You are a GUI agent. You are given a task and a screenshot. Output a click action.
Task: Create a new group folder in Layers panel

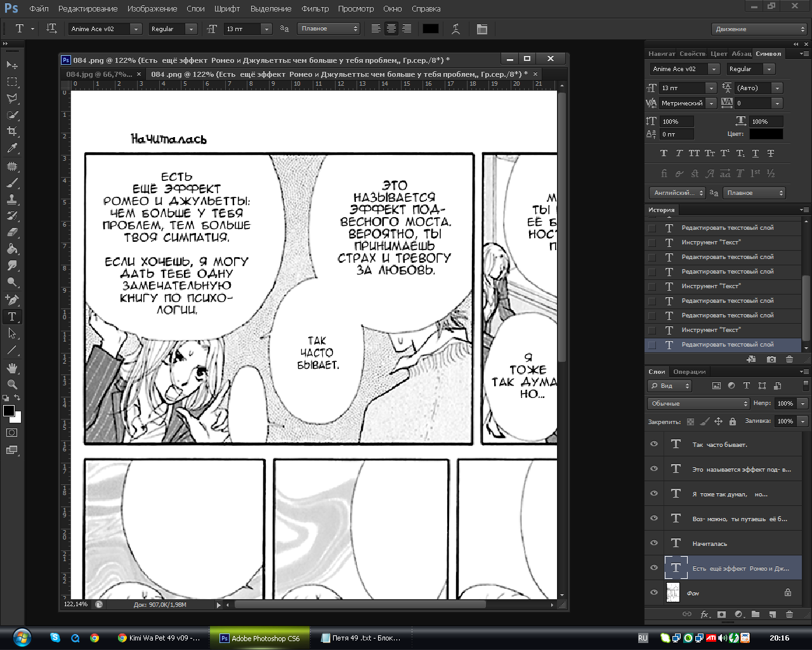(756, 614)
